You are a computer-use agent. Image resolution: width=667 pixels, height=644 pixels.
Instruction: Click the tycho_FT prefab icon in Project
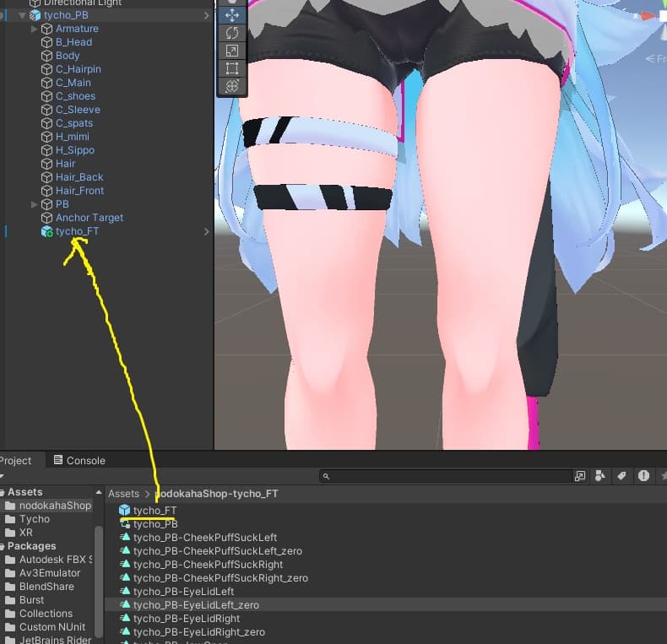pos(124,510)
